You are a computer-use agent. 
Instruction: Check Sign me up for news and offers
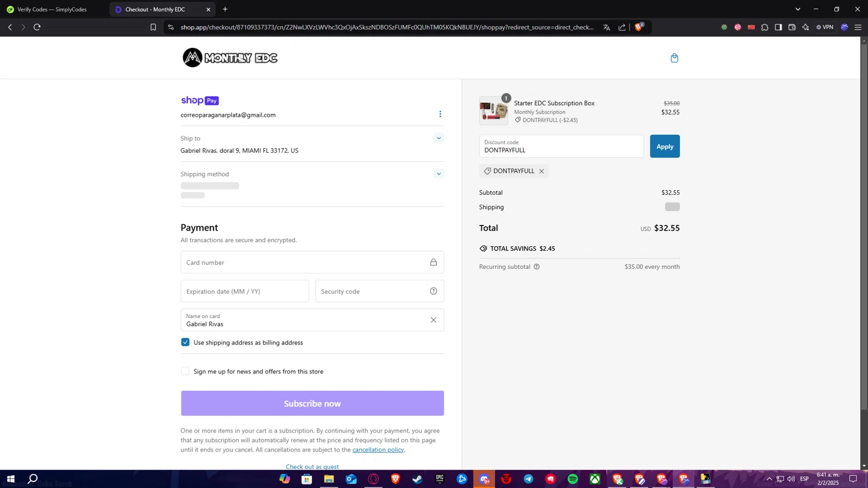tap(185, 371)
